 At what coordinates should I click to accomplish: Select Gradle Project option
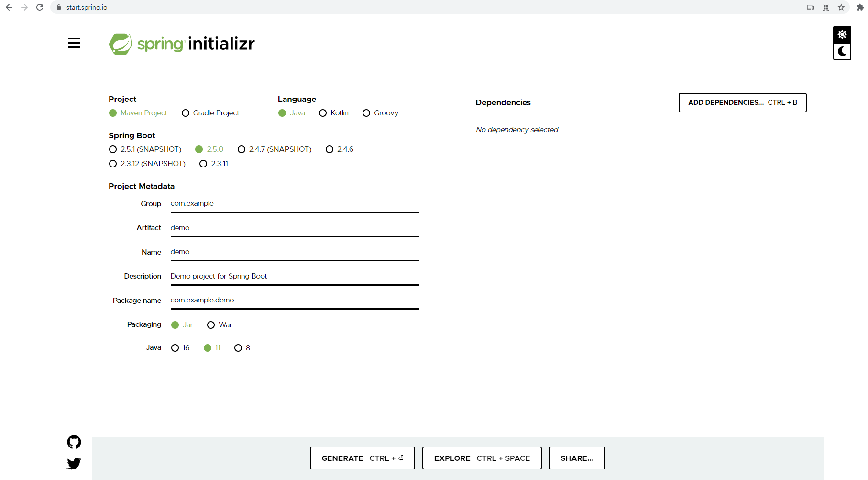pyautogui.click(x=210, y=113)
